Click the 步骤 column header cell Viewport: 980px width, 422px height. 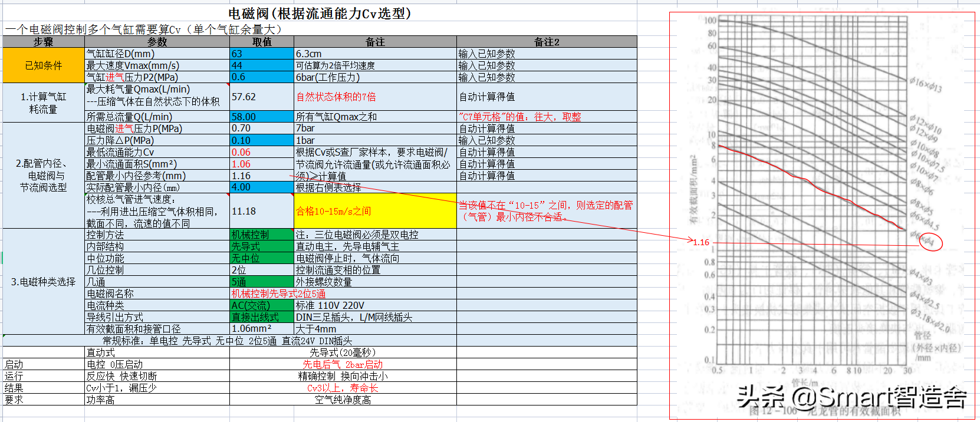[44, 42]
